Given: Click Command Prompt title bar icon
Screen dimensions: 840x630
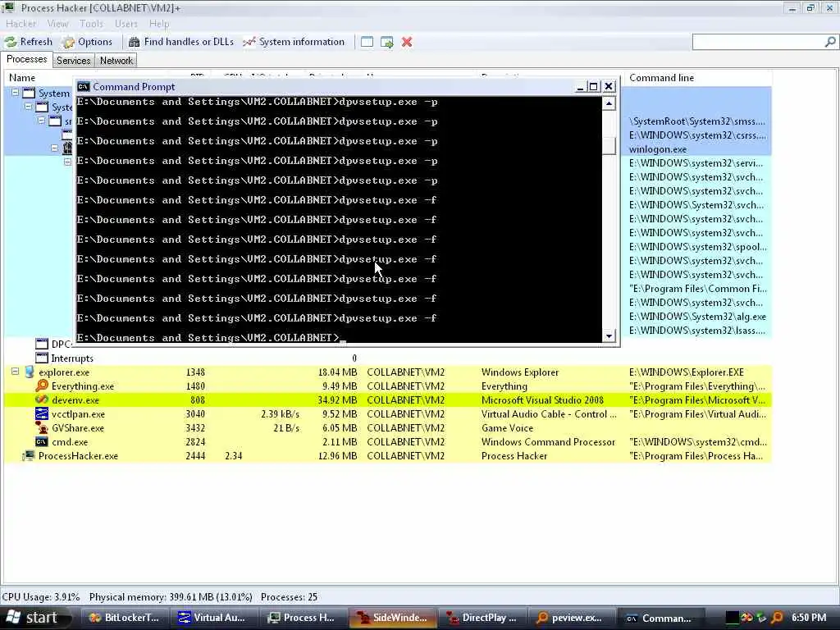Looking at the screenshot, I should pyautogui.click(x=83, y=87).
